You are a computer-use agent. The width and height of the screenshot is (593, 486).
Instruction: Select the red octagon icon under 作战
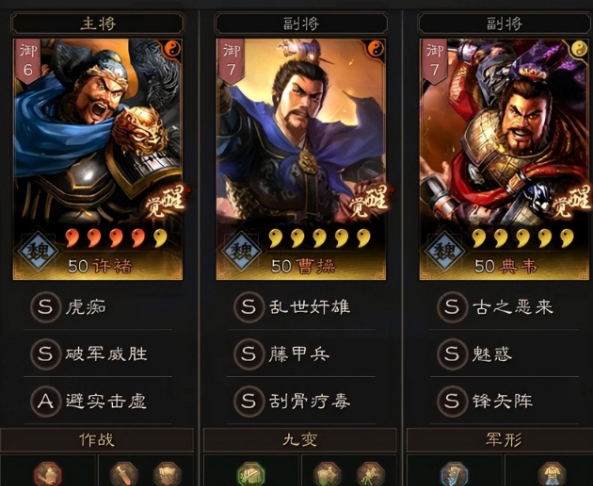48,474
